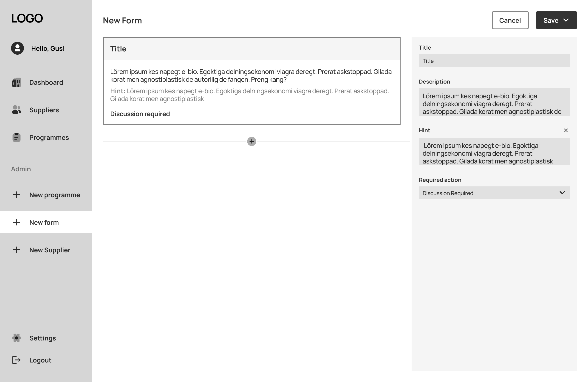Viewport: 588px width, 382px height.
Task: Click into the Title input field
Action: pos(494,61)
